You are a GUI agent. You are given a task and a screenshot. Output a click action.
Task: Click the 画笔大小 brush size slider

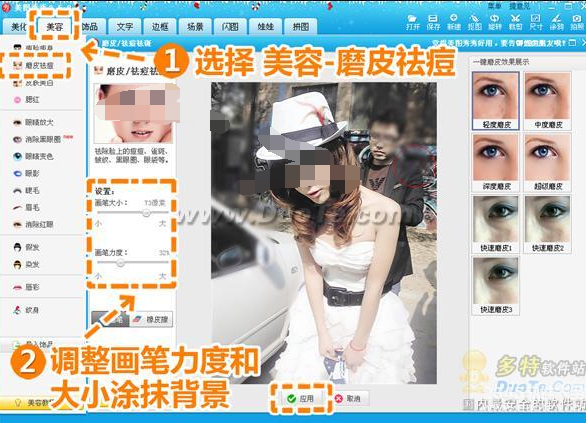pos(133,213)
